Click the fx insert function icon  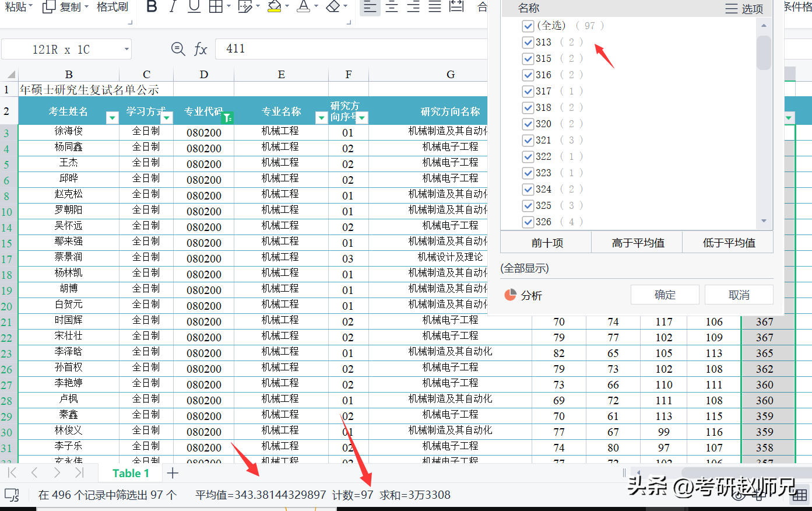point(201,49)
